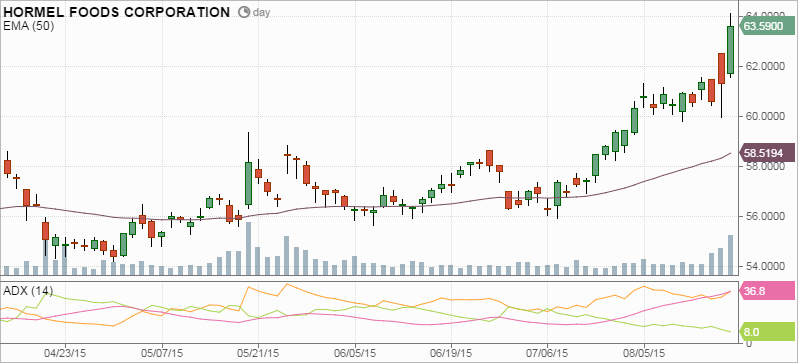Click the last tall green candlestick

tap(731, 50)
